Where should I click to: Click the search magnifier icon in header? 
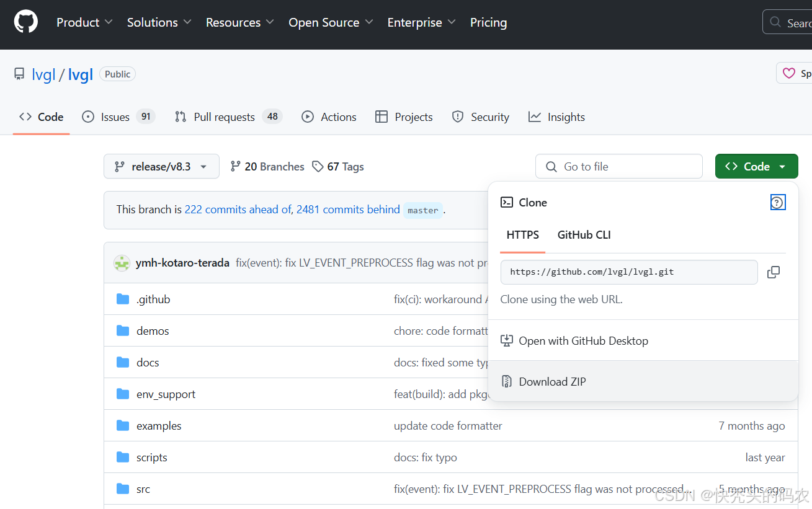[x=775, y=22]
